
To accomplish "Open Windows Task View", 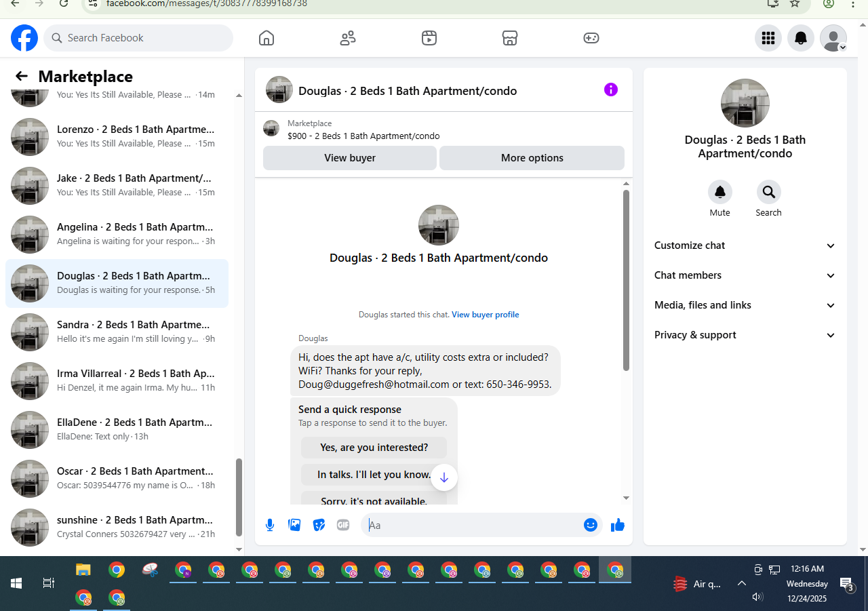I will click(x=49, y=583).
